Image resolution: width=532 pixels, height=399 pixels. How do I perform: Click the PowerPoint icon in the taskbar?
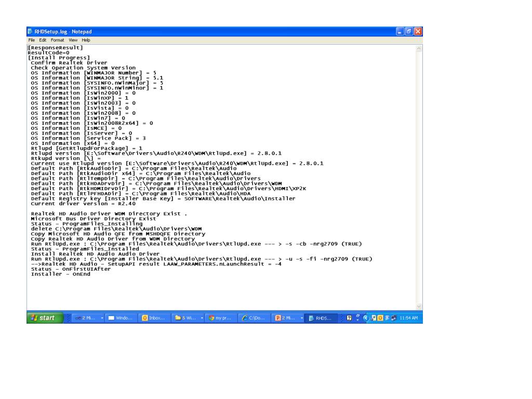point(278,318)
